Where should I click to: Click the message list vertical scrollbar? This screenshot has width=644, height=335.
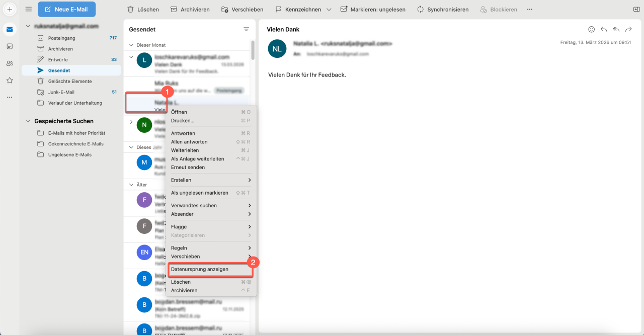[253, 50]
